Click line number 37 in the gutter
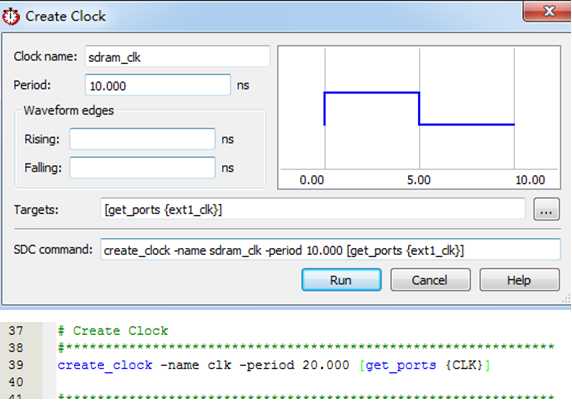 click(16, 330)
